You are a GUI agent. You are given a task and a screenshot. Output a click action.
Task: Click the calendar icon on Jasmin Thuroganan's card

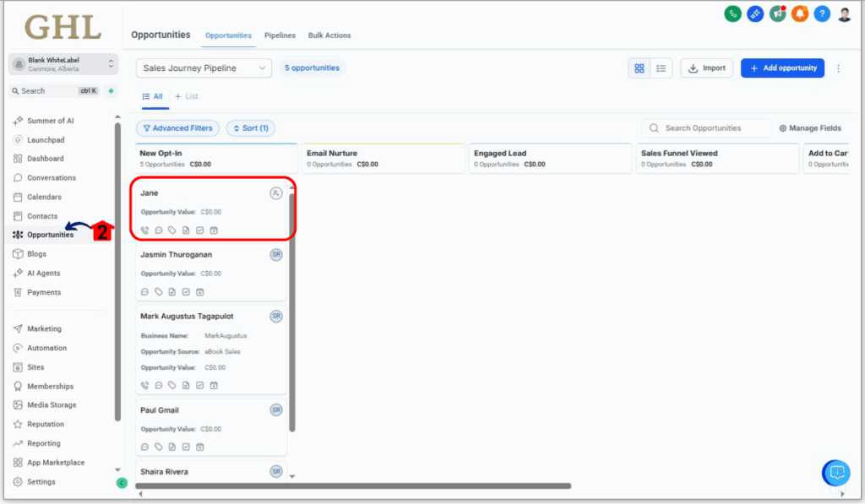[x=200, y=292]
